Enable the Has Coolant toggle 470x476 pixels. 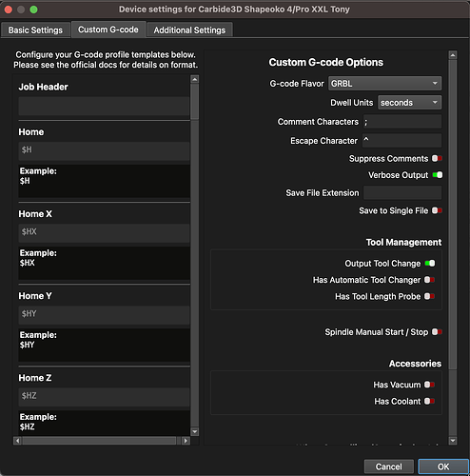(429, 401)
